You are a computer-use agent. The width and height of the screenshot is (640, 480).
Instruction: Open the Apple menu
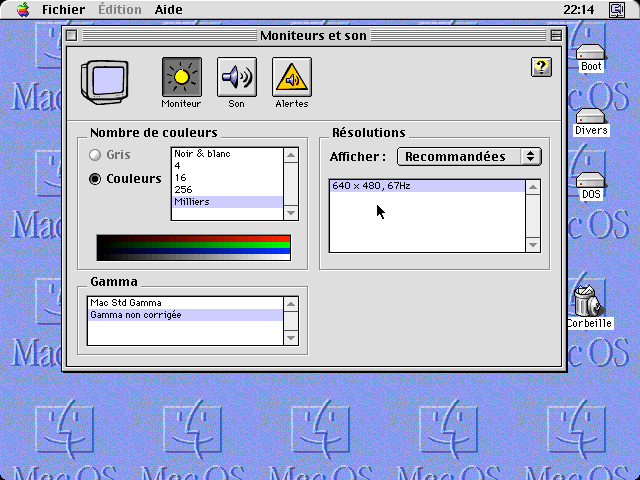coord(23,9)
